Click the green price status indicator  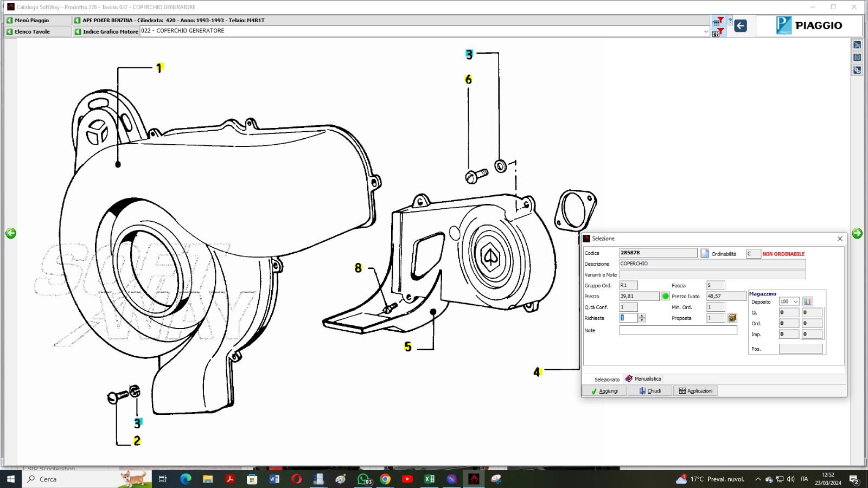click(x=666, y=296)
